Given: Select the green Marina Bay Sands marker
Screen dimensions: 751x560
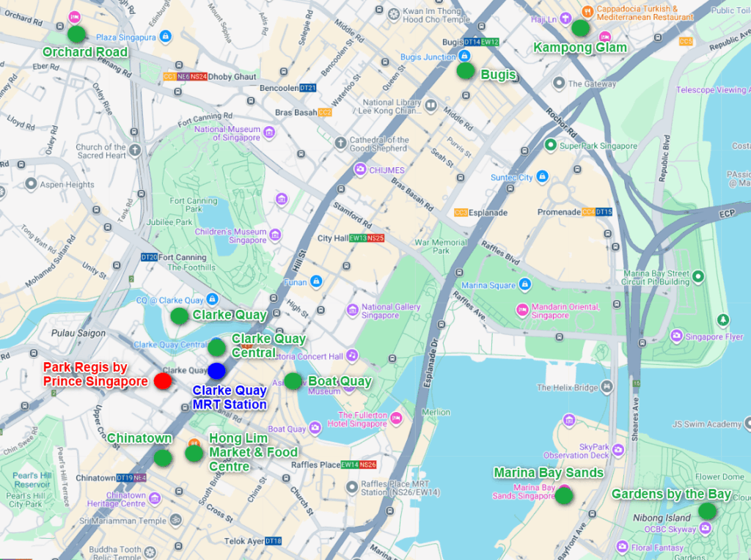Looking at the screenshot, I should pyautogui.click(x=563, y=495).
